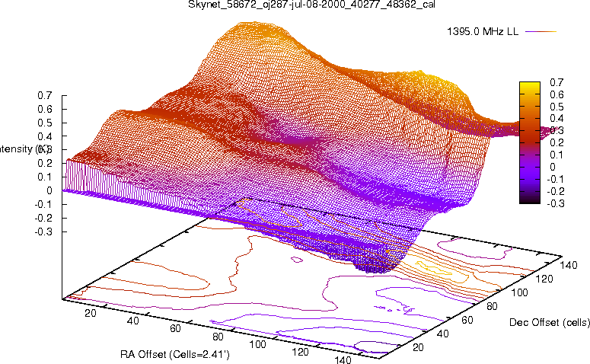Click the 100 tick on the Dec Offset axis
Viewport: 590px width, 364px height.
[x=519, y=292]
